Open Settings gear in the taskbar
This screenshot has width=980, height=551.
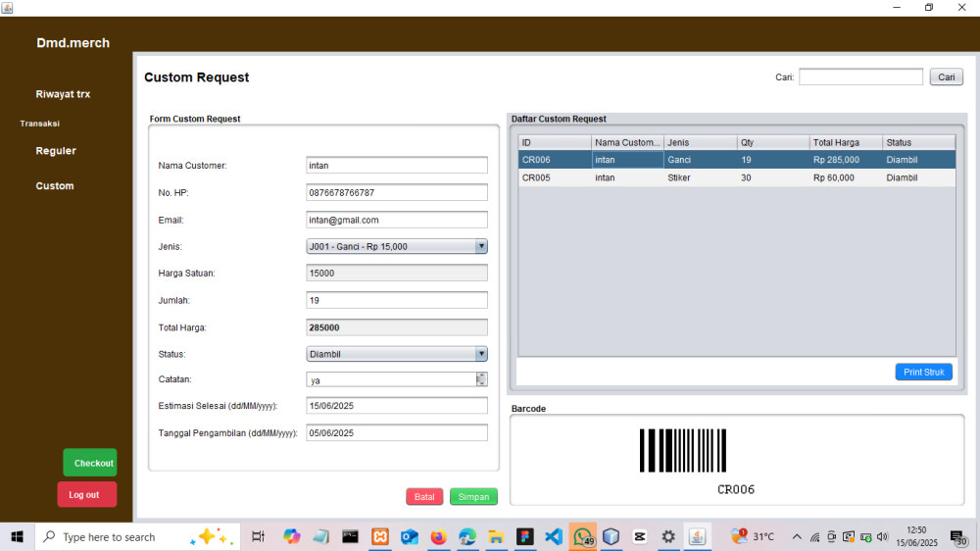tap(668, 536)
